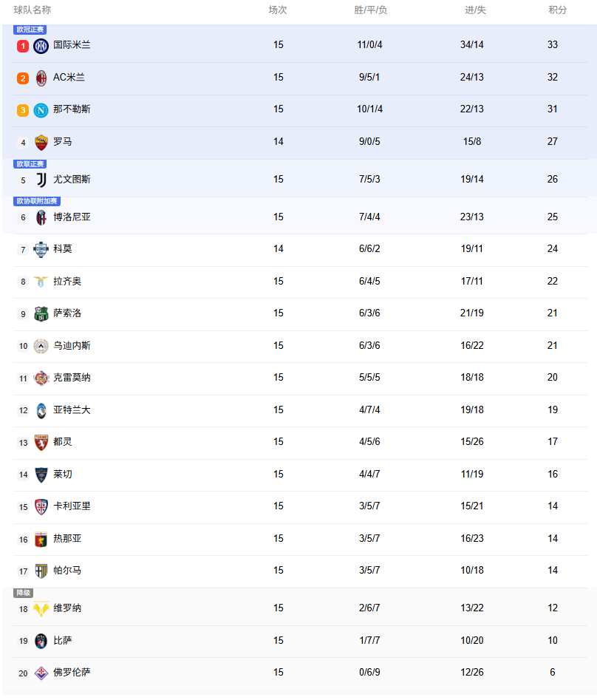The height and width of the screenshot is (700, 597).
Task: Click the Hellas Verona club logo
Action: pos(41,608)
